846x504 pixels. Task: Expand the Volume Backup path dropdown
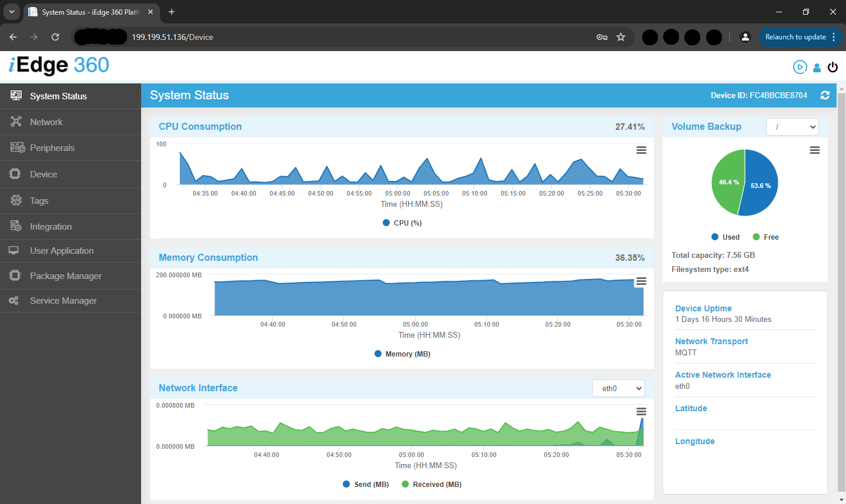pyautogui.click(x=793, y=127)
